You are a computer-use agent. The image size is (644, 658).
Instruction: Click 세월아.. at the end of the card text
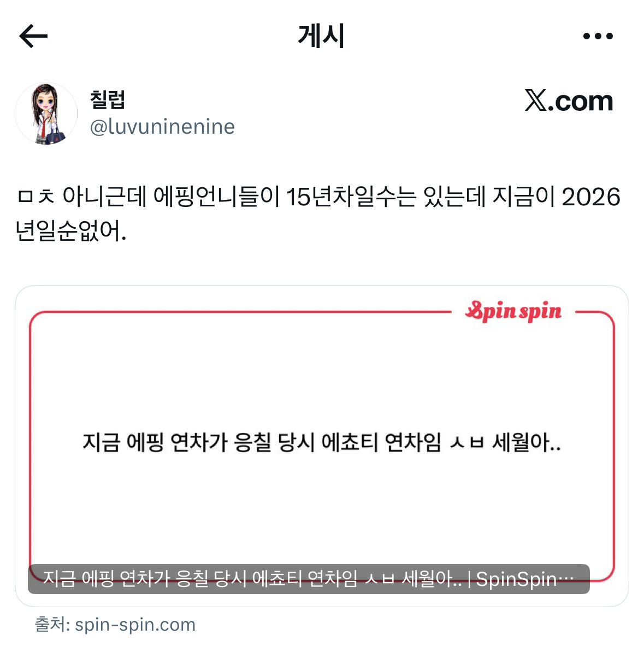pos(527,442)
